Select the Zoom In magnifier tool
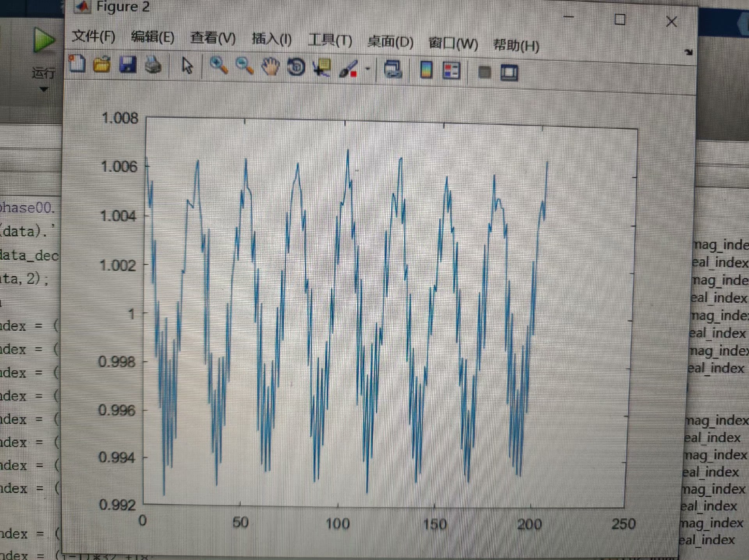749x560 pixels. (219, 66)
